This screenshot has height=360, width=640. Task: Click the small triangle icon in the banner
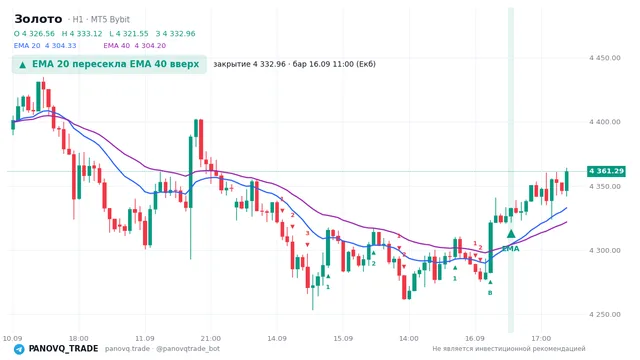click(23, 65)
